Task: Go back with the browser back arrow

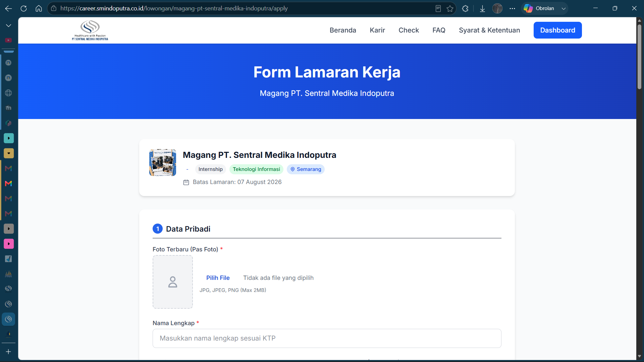Action: coord(8,8)
